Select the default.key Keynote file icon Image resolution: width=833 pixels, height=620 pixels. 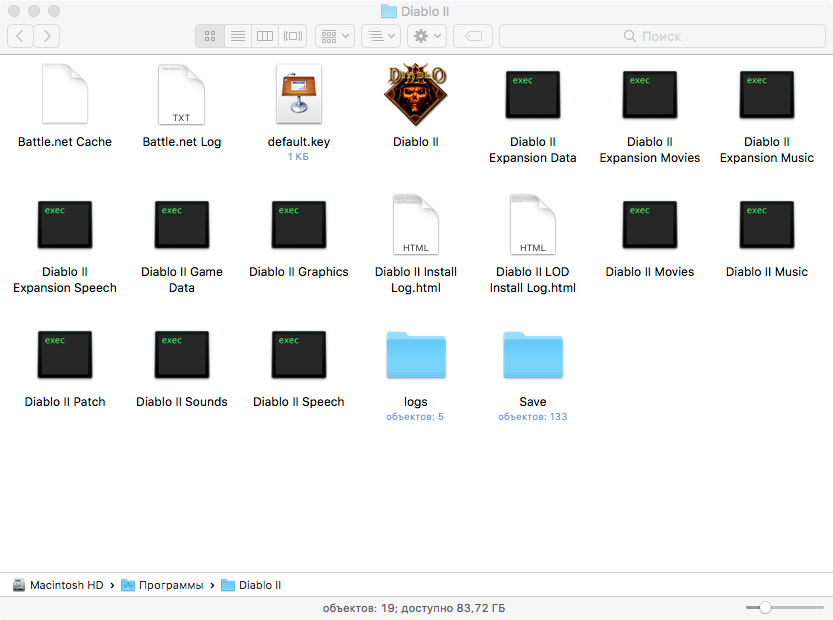click(299, 94)
